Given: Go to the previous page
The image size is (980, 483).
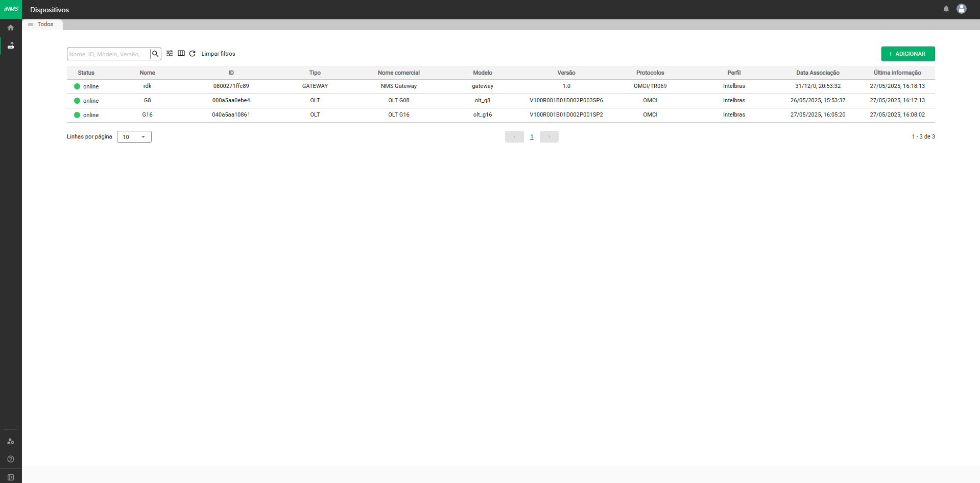Looking at the screenshot, I should coord(514,136).
